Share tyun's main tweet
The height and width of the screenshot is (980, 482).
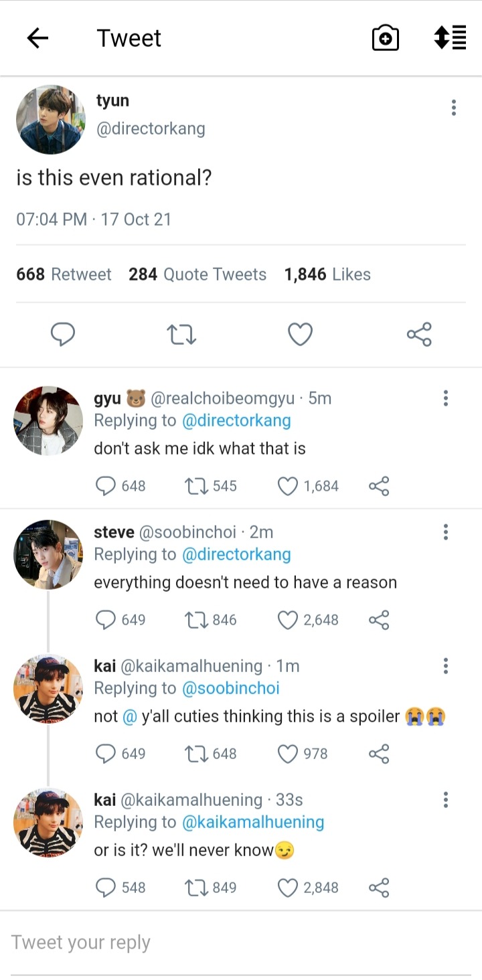coord(419,334)
